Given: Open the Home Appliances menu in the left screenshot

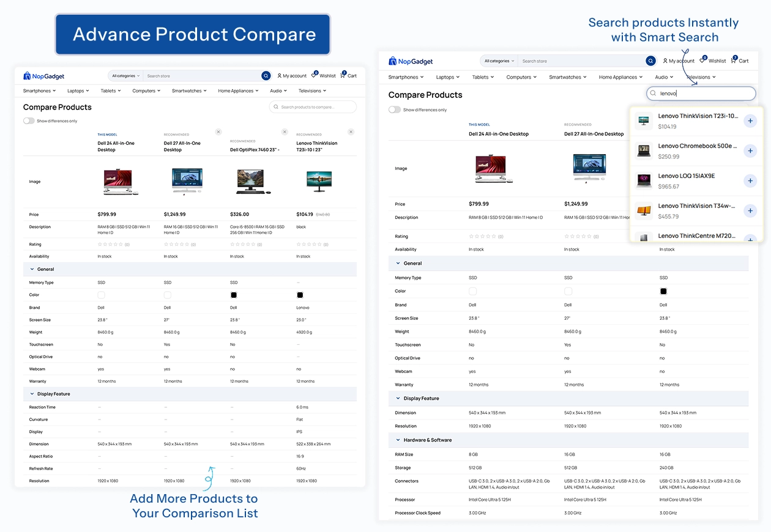Looking at the screenshot, I should [238, 91].
